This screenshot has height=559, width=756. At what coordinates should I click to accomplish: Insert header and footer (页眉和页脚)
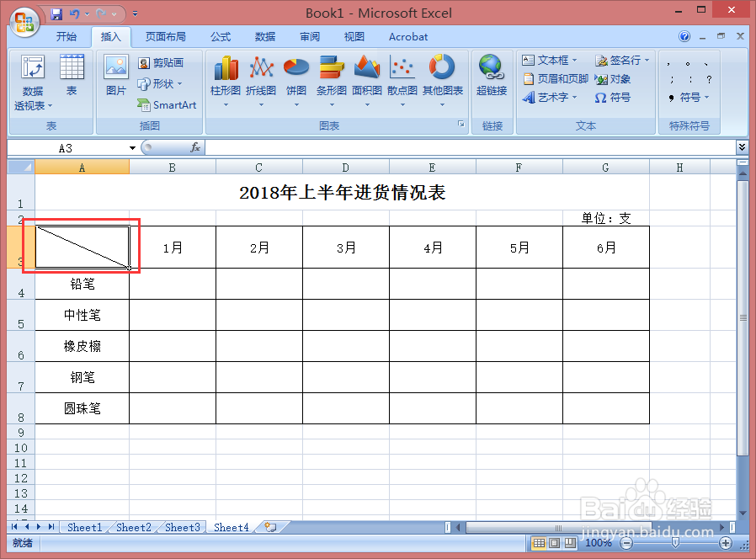coord(556,78)
